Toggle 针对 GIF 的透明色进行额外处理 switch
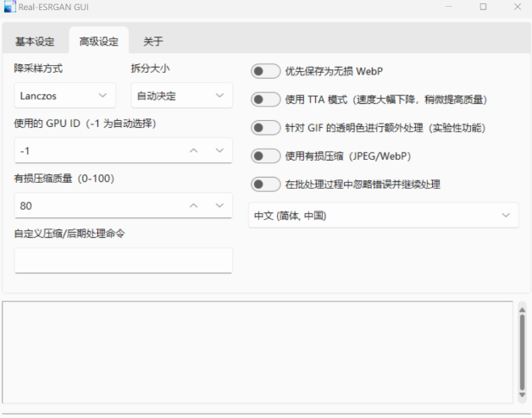 (266, 128)
